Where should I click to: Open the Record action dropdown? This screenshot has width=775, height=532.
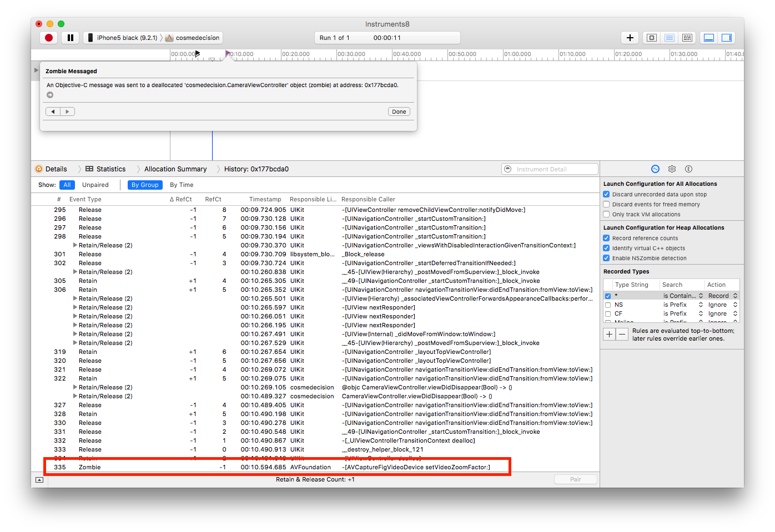(x=723, y=296)
